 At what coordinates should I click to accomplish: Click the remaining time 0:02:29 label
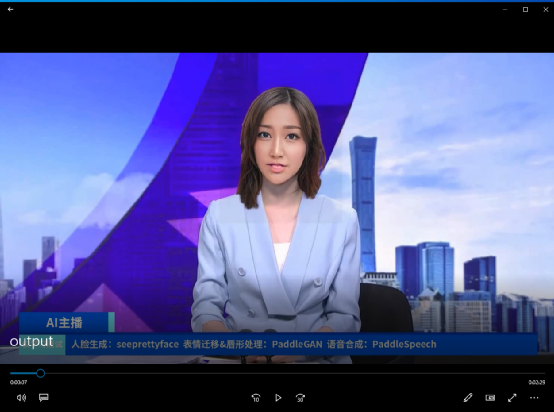[537, 382]
